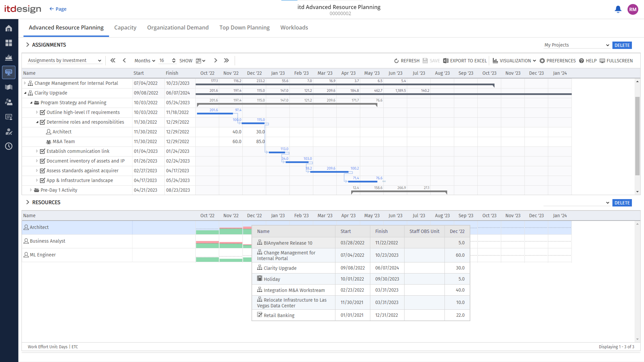644x362 pixels.
Task: Click the Outline high-level IT requirements Gantt bar
Action: click(x=215, y=114)
